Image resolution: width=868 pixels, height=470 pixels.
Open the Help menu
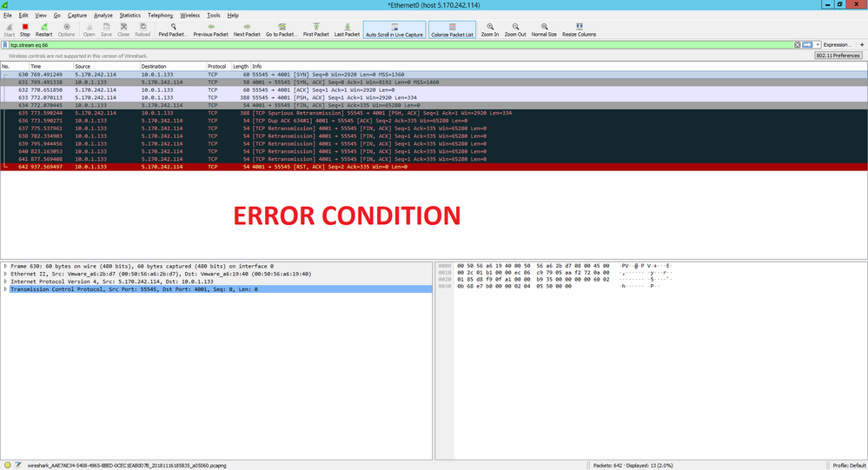coord(233,16)
